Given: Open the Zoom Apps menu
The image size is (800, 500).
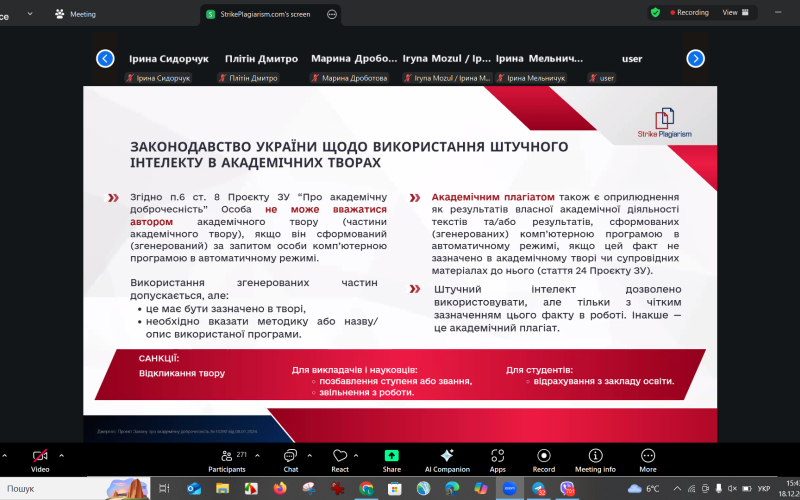Looking at the screenshot, I should [x=497, y=457].
